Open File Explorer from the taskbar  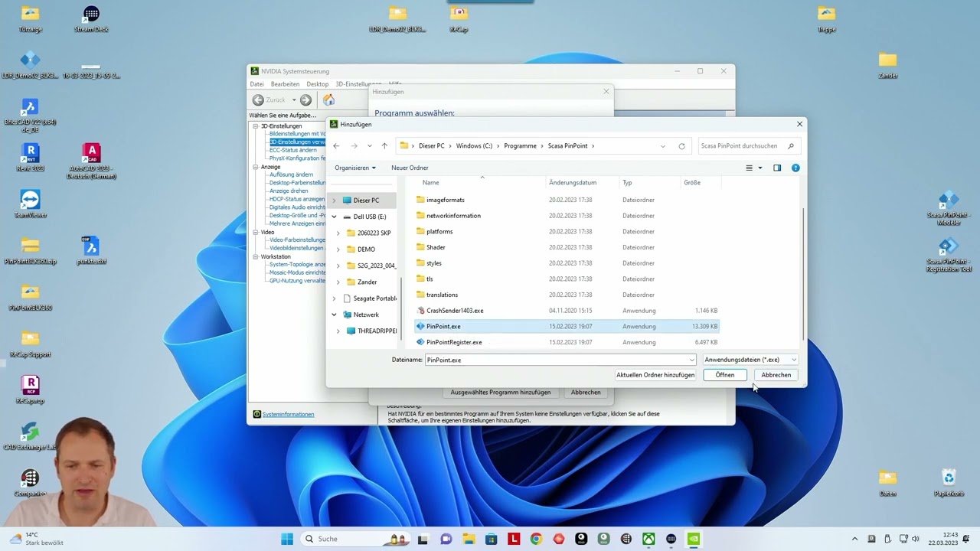tap(469, 539)
